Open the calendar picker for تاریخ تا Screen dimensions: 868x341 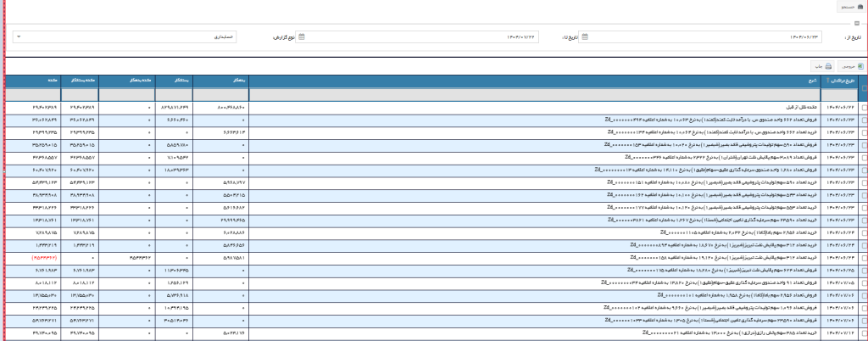[302, 37]
